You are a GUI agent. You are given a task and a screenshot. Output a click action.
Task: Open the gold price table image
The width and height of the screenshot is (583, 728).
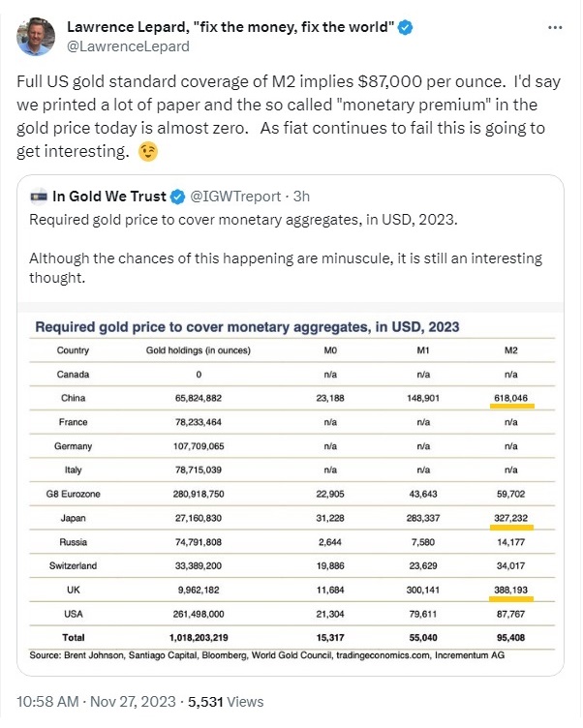coord(291,489)
